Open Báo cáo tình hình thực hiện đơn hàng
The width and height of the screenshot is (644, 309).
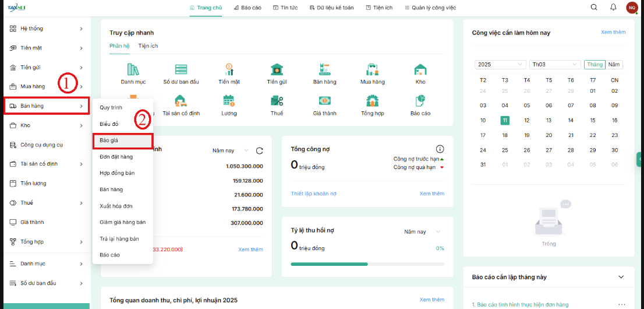521,304
